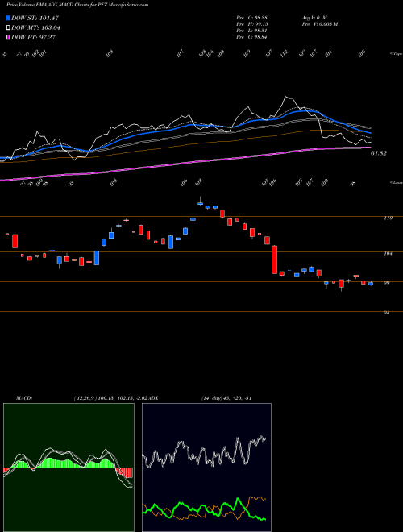Image resolution: width=403 pixels, height=532 pixels.
Task: Click the chart title mentioning PEZ MunafaSutra.com
Action: point(77,5)
